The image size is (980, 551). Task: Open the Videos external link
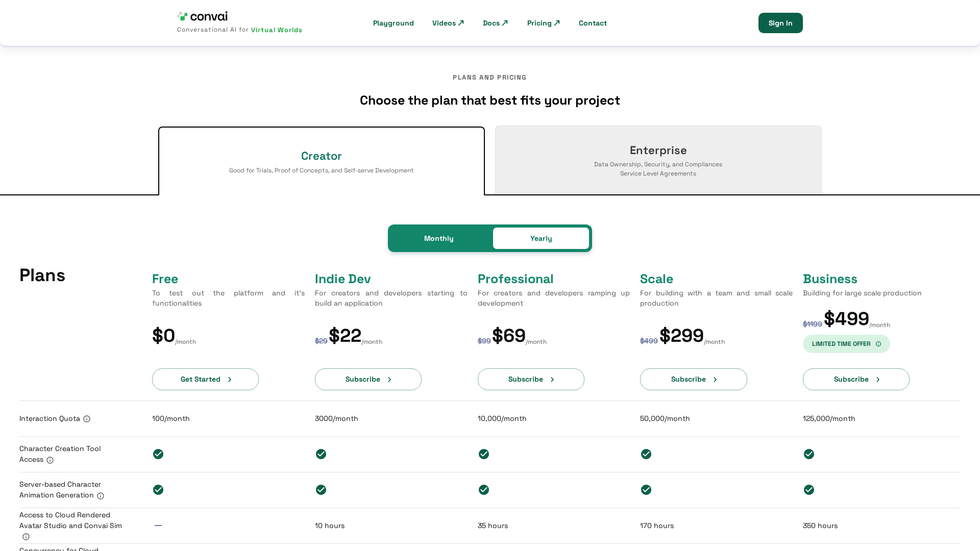click(448, 23)
